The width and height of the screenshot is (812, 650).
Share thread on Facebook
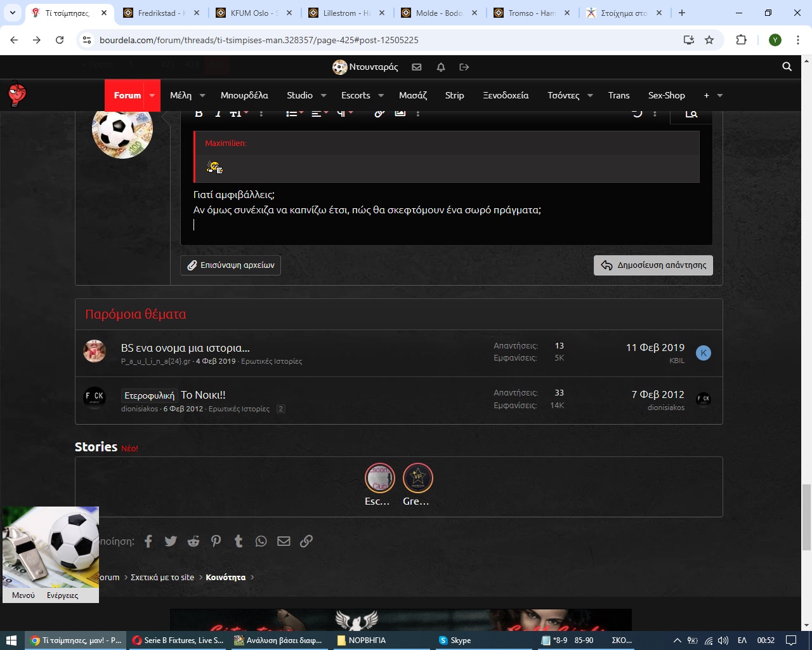[x=148, y=541]
